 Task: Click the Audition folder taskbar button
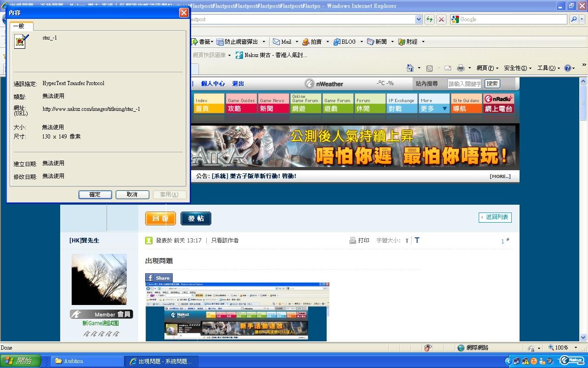(87, 361)
